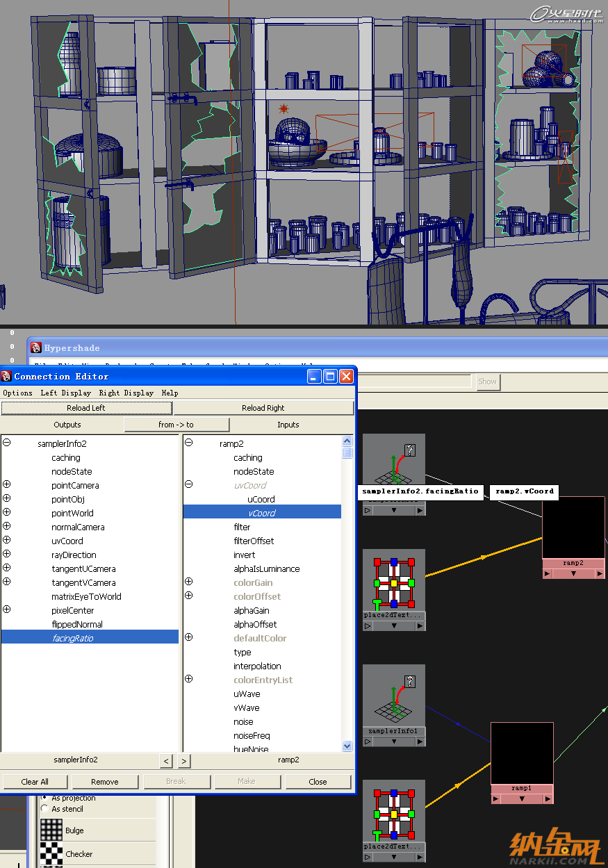Open Help menu in Connection Editor
The image size is (608, 868).
pos(170,393)
